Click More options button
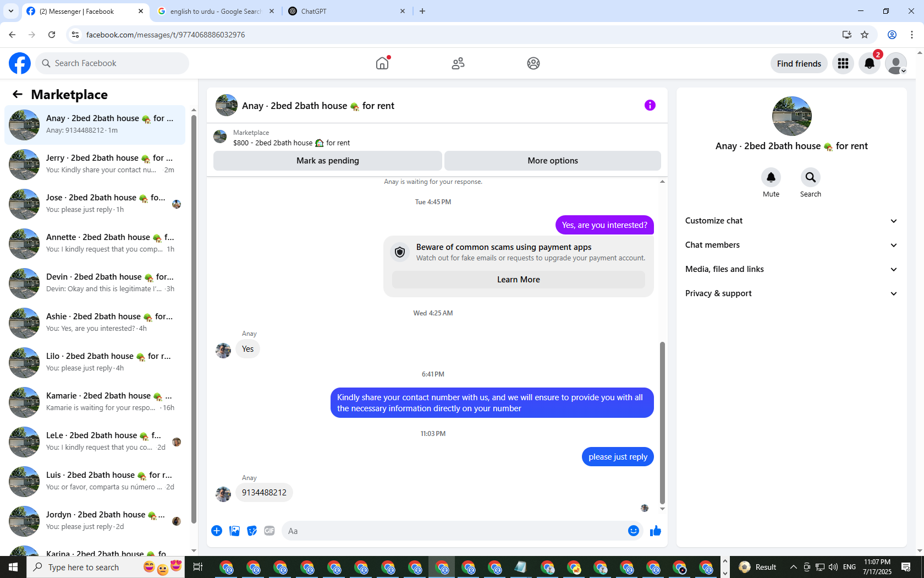 point(553,161)
